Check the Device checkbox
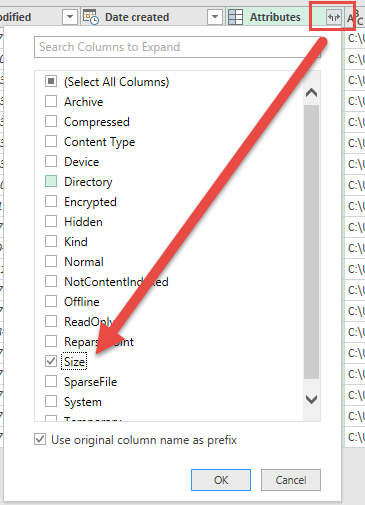 click(x=51, y=161)
